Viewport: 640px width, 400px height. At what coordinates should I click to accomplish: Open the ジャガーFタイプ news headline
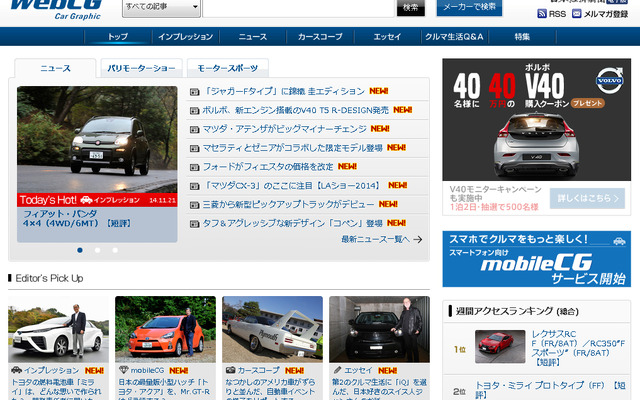284,91
